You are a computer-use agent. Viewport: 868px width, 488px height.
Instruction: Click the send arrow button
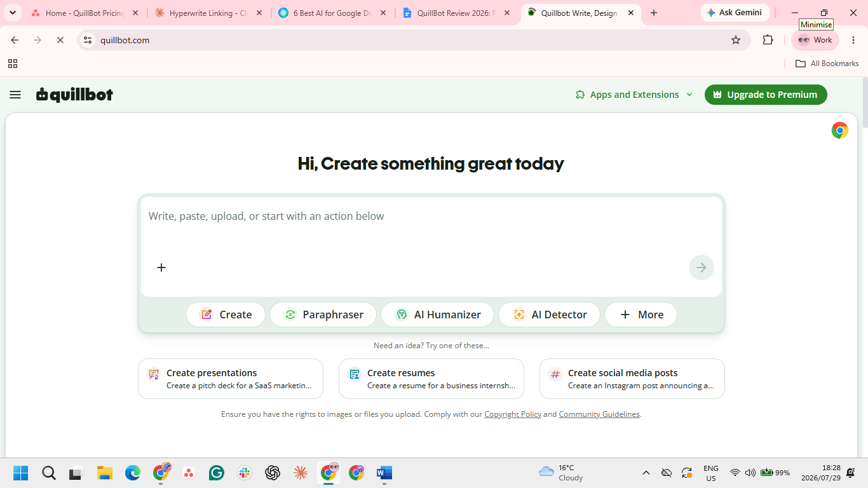coord(702,268)
